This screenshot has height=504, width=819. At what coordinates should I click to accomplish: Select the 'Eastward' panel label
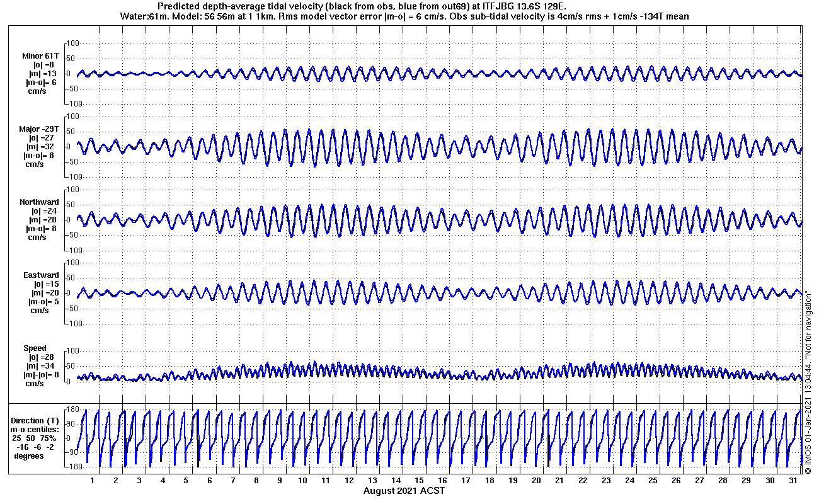[41, 275]
